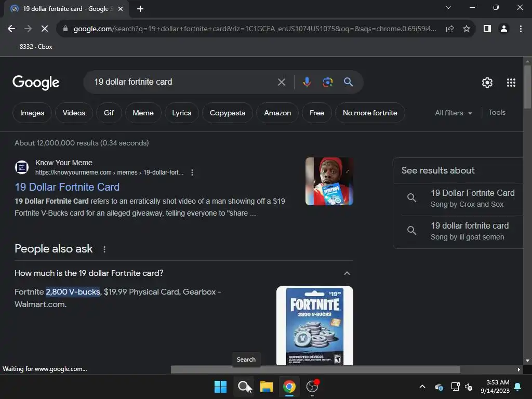This screenshot has width=532, height=399.
Task: Click the Chrome taskbar icon
Action: [x=289, y=387]
